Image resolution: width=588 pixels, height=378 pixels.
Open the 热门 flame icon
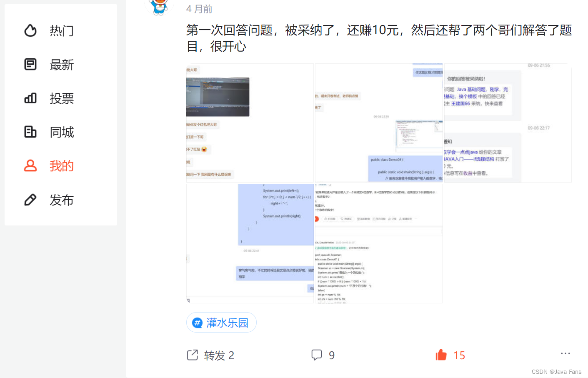coord(30,30)
